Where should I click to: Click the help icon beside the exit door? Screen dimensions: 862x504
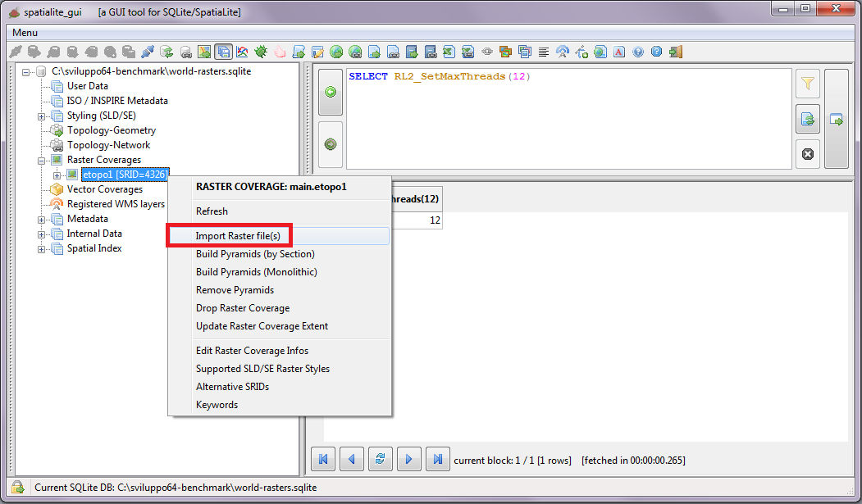pos(656,52)
